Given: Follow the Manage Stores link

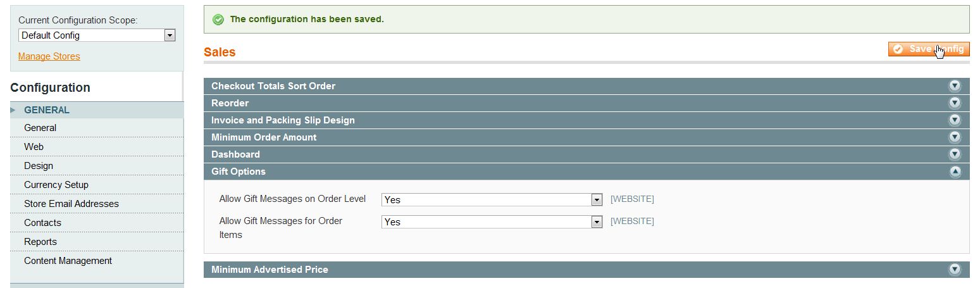Looking at the screenshot, I should click(49, 56).
